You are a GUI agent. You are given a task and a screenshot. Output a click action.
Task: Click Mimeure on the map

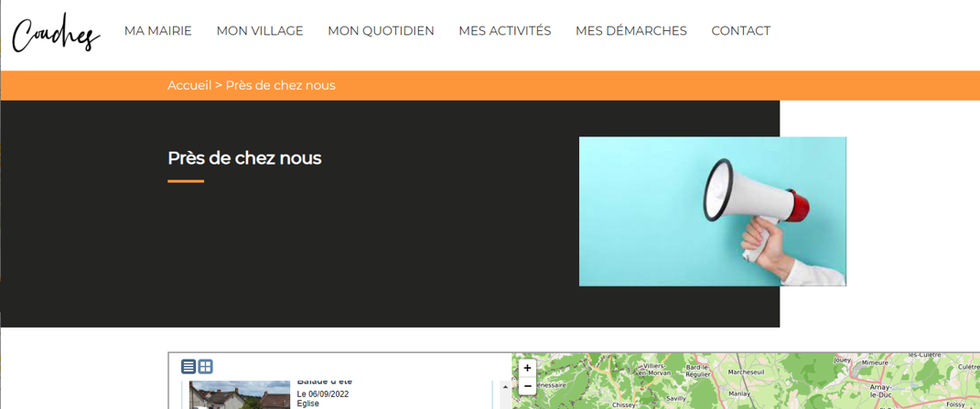[x=875, y=362]
